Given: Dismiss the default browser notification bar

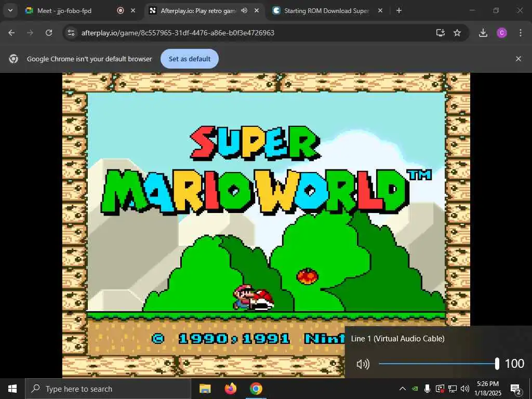Looking at the screenshot, I should [518, 59].
